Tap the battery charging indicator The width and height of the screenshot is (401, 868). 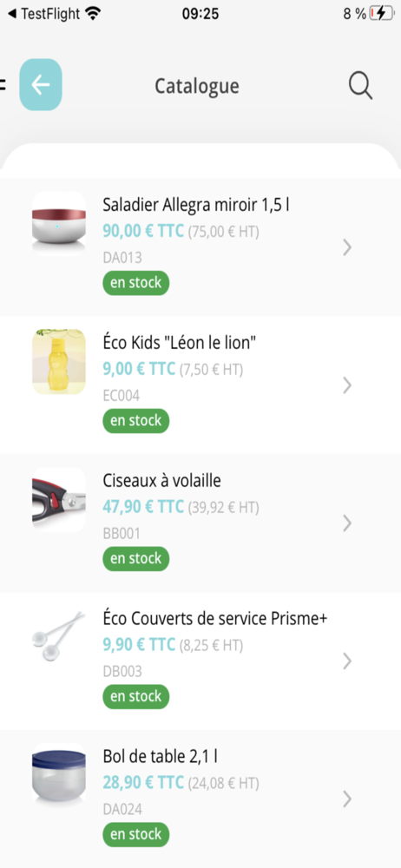click(382, 14)
